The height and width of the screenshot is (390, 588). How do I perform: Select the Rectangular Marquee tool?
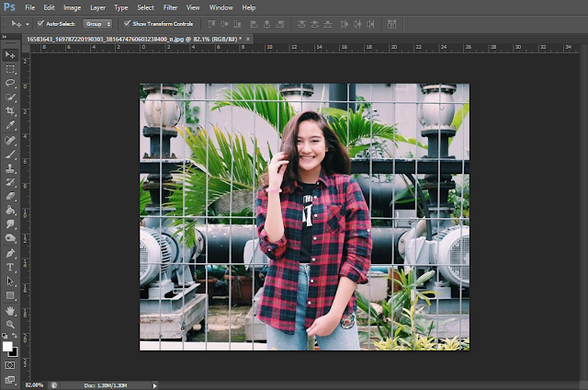pyautogui.click(x=11, y=69)
